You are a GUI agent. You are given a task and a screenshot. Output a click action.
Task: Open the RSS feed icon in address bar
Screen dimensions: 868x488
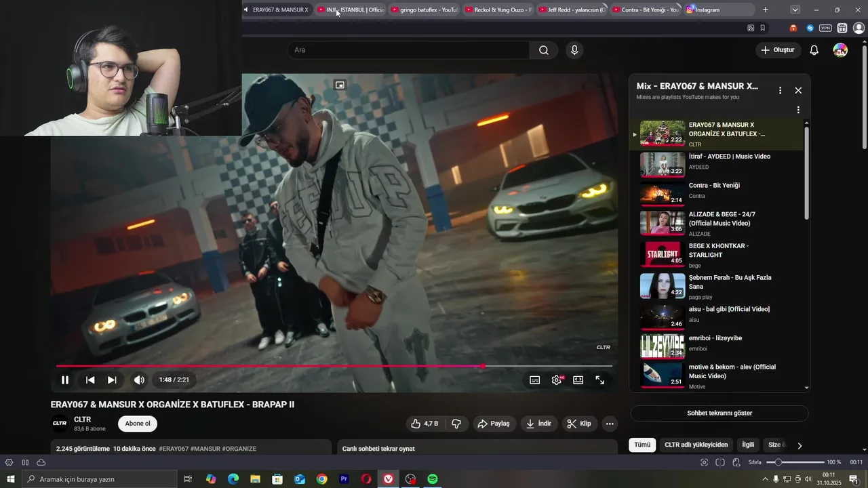(751, 28)
